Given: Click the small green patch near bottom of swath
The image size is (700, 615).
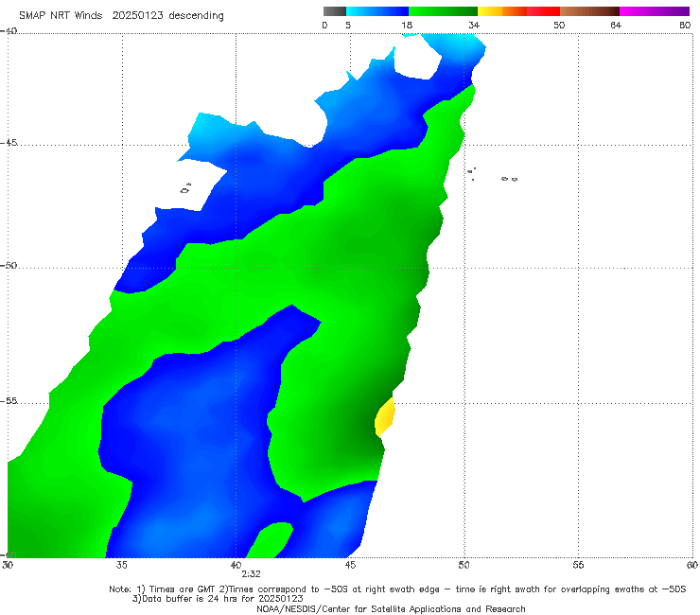Looking at the screenshot, I should click(271, 539).
